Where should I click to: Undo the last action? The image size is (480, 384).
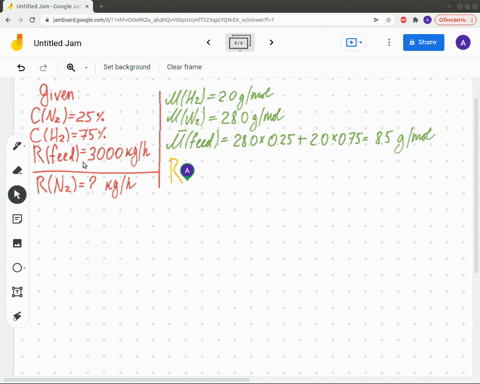coord(21,68)
